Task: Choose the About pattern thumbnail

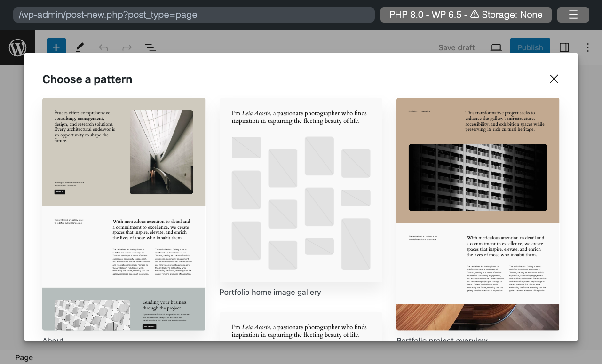Action: coord(124,214)
